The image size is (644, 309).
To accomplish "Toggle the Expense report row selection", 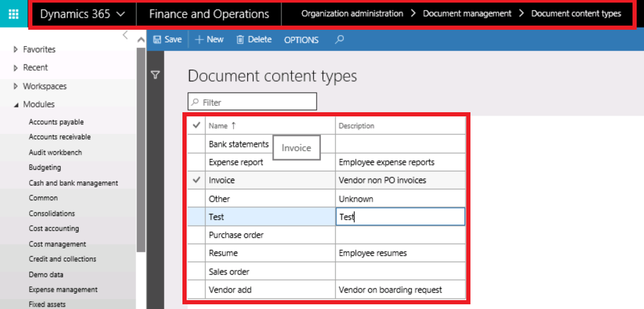I will 197,162.
